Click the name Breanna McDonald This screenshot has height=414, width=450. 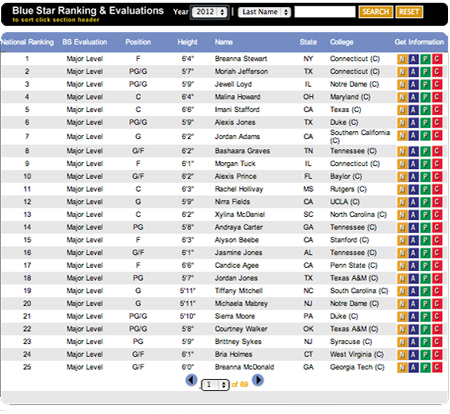click(244, 367)
